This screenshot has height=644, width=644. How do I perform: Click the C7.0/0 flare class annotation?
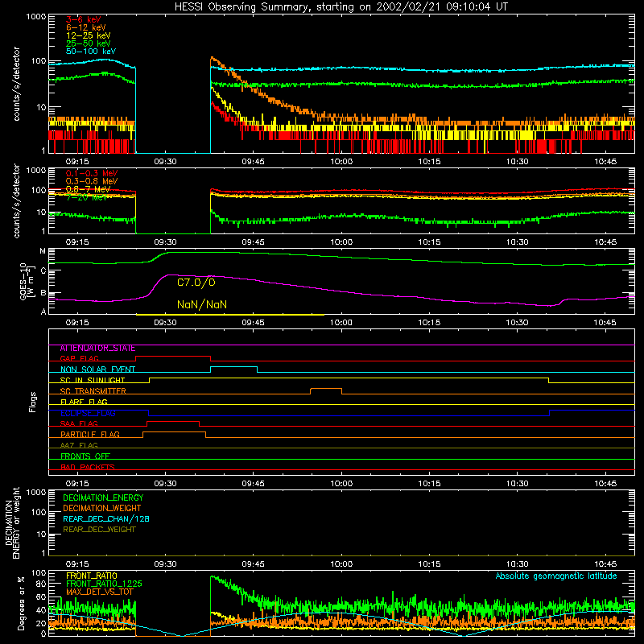pos(196,283)
